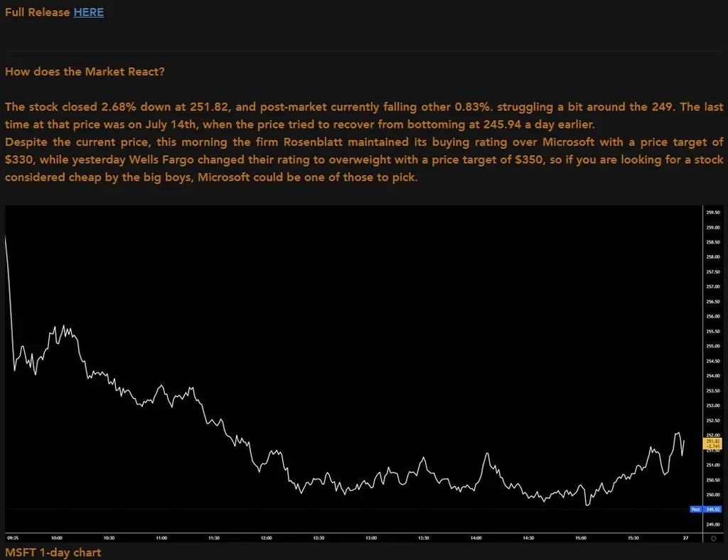This screenshot has width=728, height=560.
Task: Click the 251.00 price axis label
Action: coord(713,465)
